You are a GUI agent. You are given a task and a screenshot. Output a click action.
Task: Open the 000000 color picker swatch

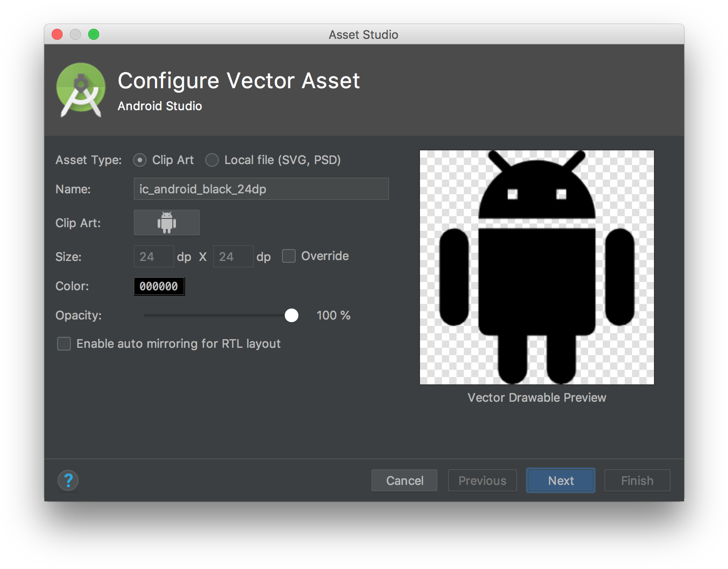[159, 286]
